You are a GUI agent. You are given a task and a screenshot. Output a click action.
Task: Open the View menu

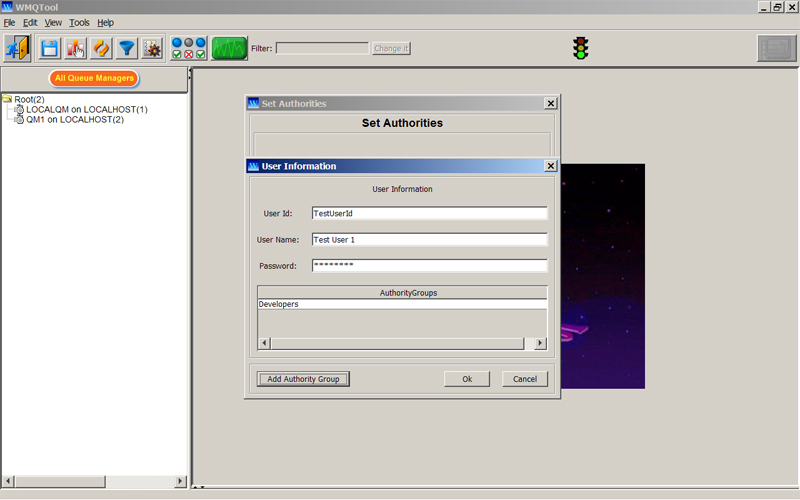tap(53, 22)
